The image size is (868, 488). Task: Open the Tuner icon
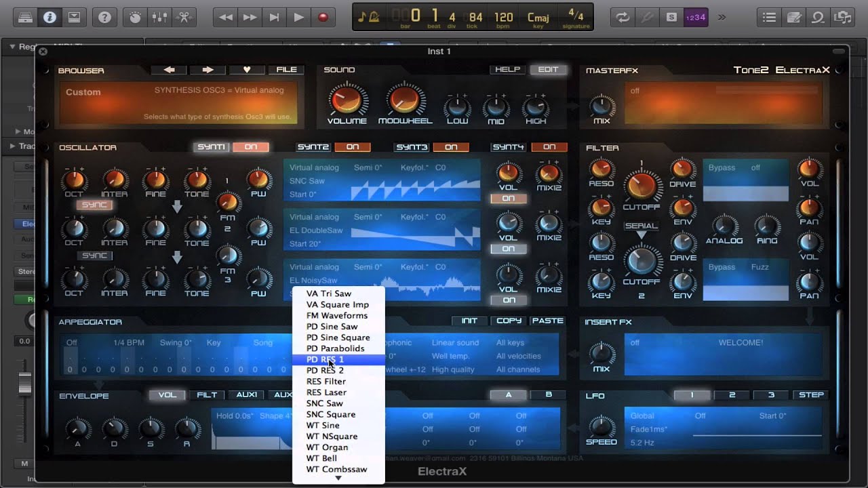pos(647,18)
